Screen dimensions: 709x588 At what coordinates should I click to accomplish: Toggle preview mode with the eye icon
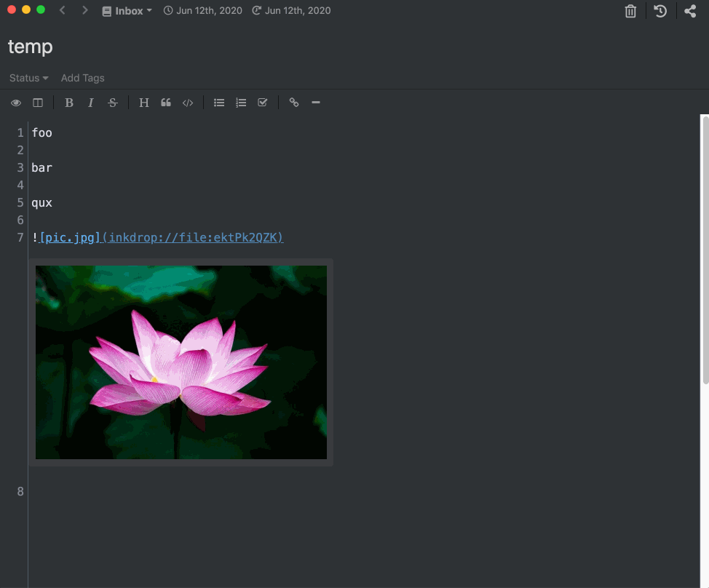pyautogui.click(x=16, y=103)
